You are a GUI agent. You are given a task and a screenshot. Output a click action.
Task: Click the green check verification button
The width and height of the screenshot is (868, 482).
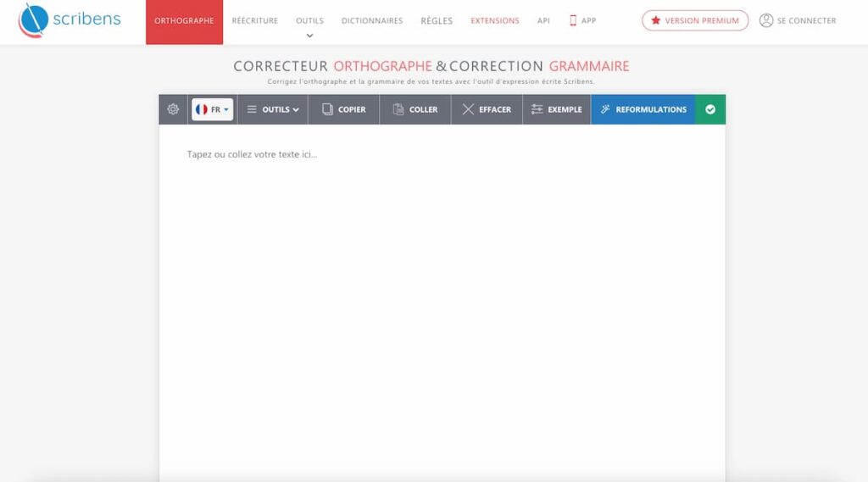(x=710, y=109)
